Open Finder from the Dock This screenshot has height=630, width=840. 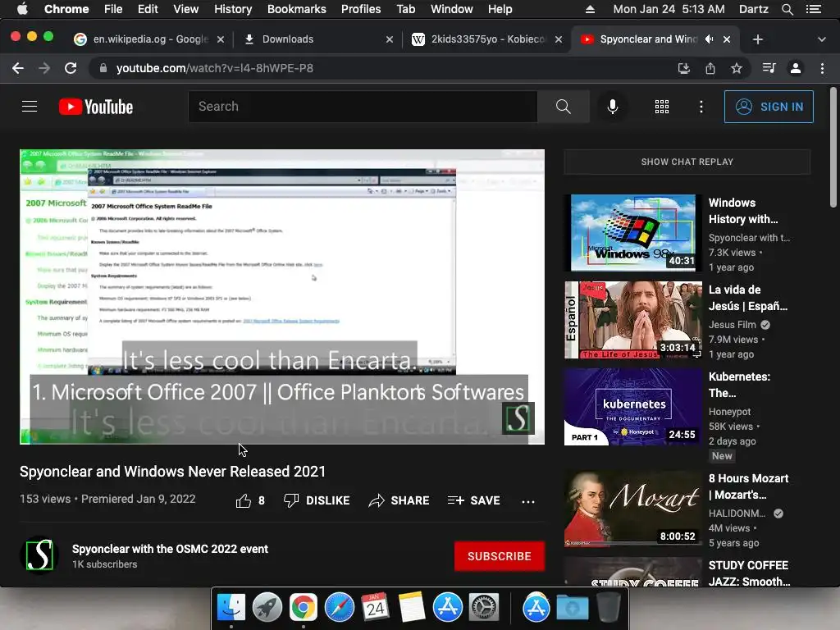(231, 608)
